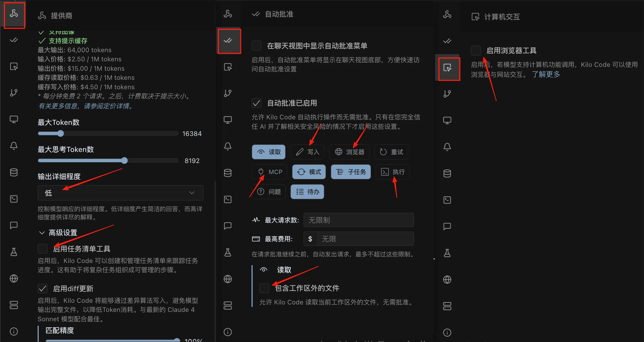Open auto-approve double-check icon in the 提供商 panel sidebar
The image size is (644, 342).
point(14,40)
